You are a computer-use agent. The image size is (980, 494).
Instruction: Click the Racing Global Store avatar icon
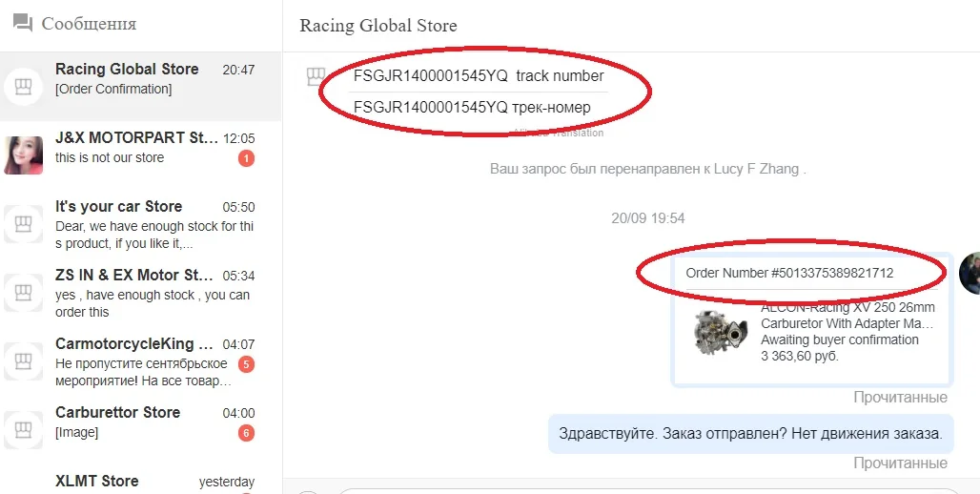(x=23, y=87)
